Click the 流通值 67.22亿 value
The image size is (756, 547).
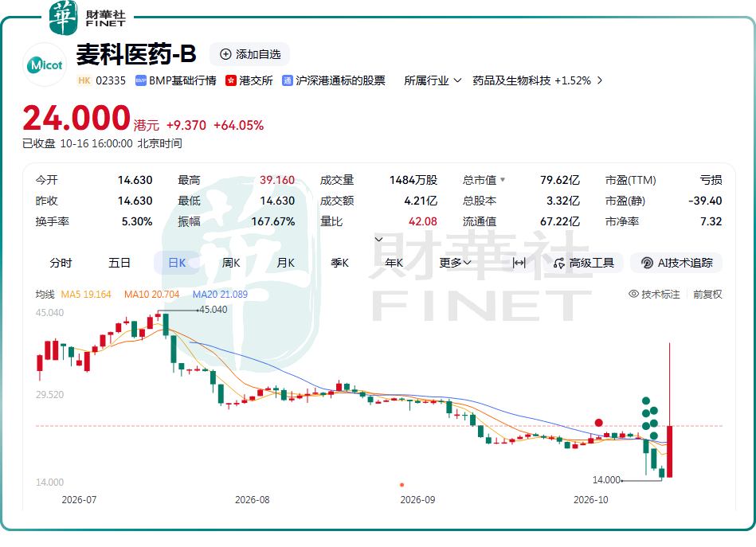tap(560, 221)
